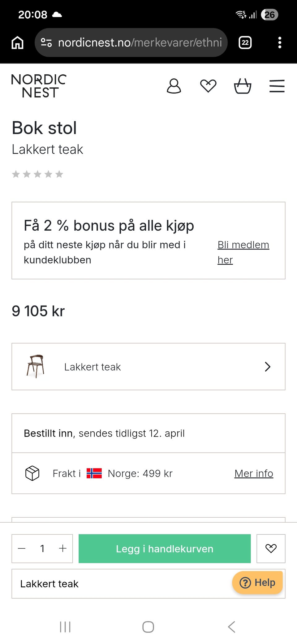This screenshot has height=644, width=297.
Task: Open the user account icon
Action: [x=174, y=86]
